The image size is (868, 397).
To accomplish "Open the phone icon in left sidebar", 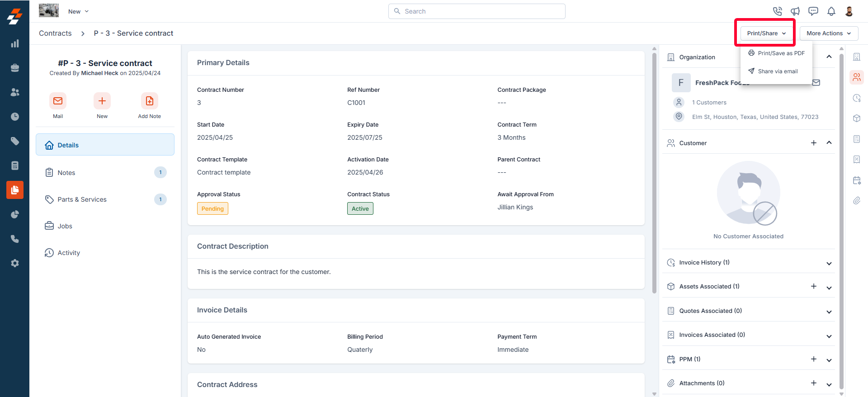I will pyautogui.click(x=15, y=239).
